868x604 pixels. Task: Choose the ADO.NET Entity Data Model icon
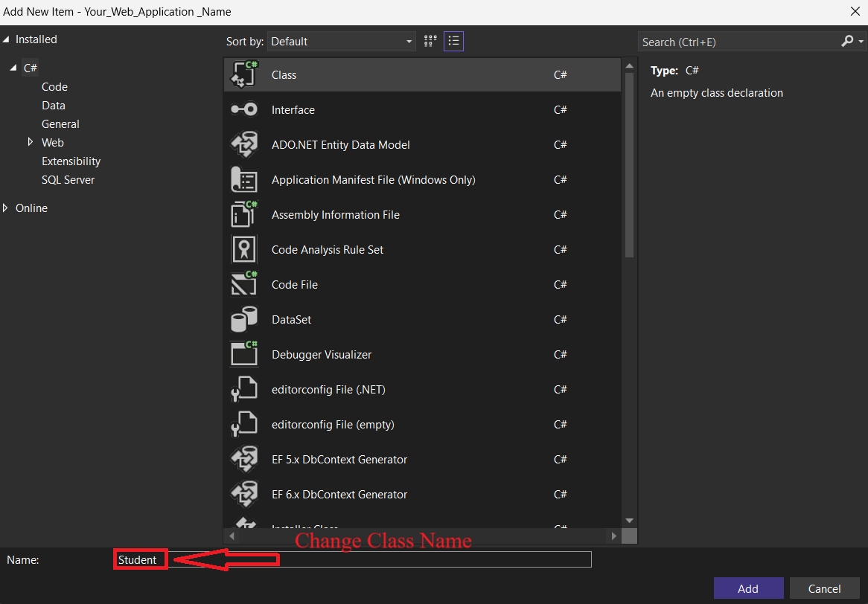(x=244, y=145)
